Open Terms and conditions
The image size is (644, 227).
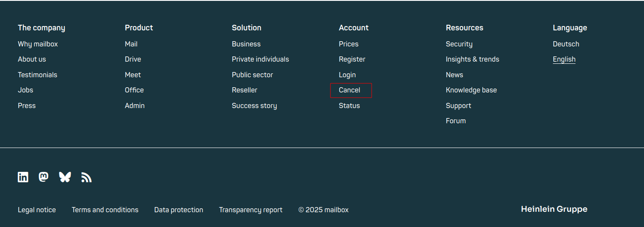coord(105,210)
